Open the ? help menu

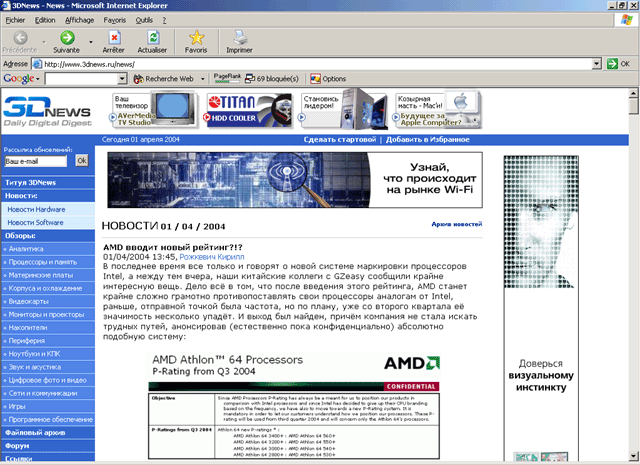tap(164, 20)
